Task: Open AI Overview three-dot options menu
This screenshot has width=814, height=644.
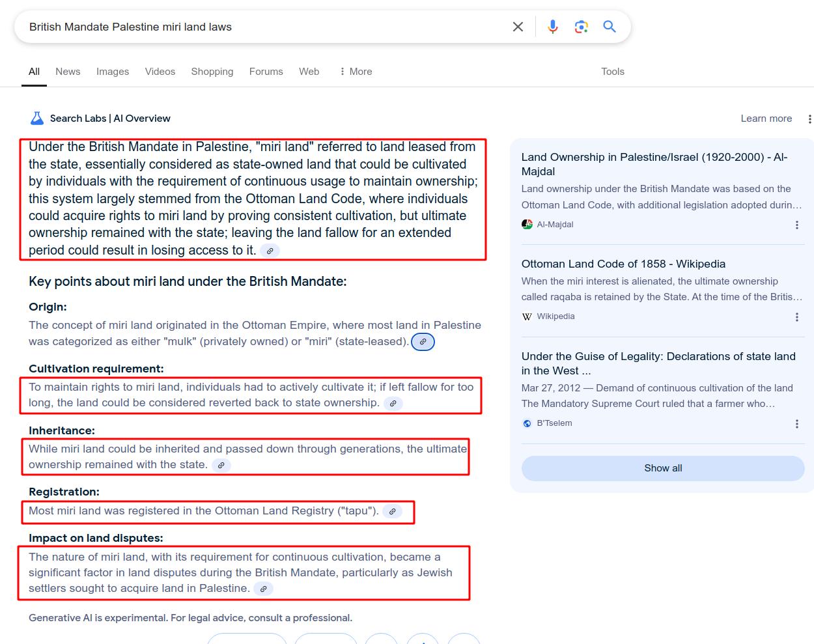Action: (809, 119)
